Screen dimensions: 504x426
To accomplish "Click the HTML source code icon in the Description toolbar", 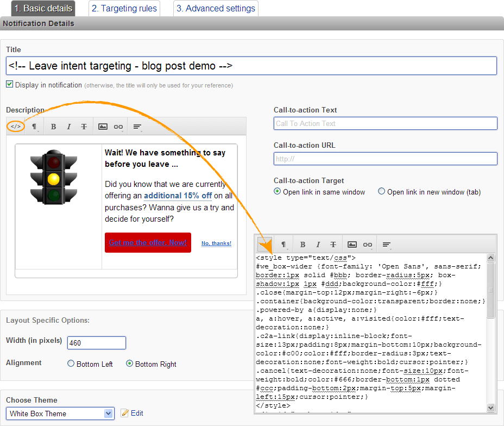I will point(16,127).
